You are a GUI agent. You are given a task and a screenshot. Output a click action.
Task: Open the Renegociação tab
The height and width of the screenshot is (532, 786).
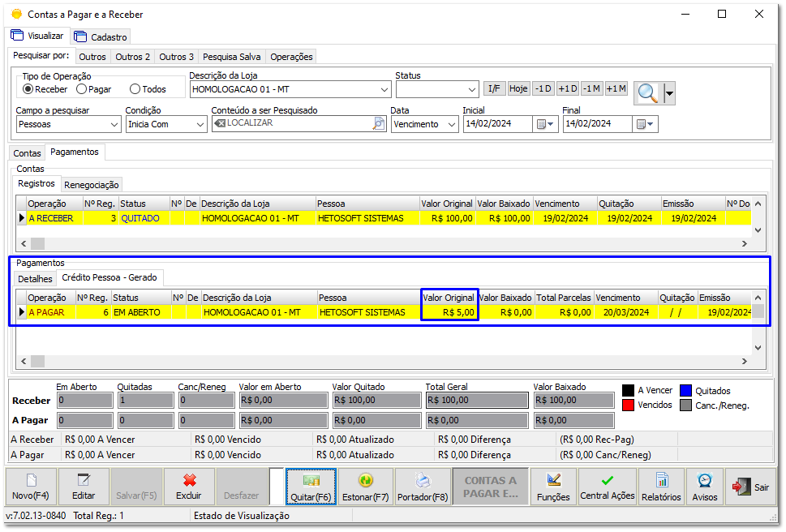coord(92,185)
